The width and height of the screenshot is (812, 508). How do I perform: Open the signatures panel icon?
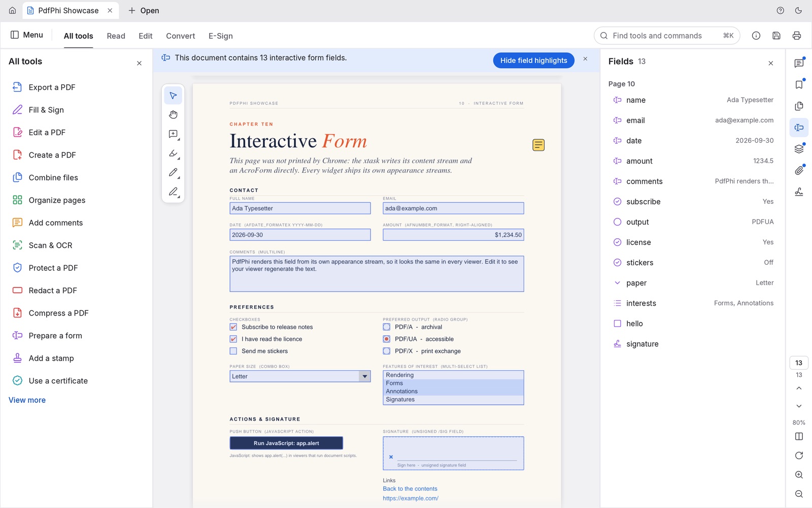click(x=799, y=192)
